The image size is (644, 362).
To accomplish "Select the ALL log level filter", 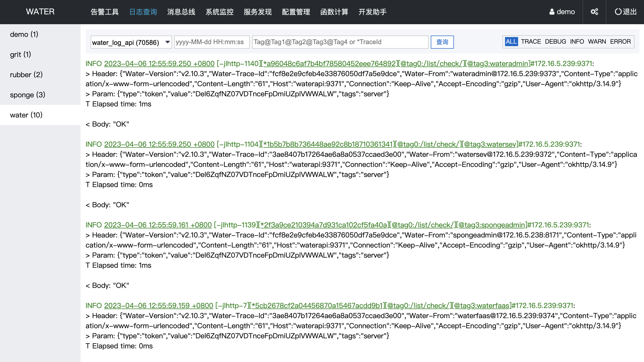I will [511, 42].
